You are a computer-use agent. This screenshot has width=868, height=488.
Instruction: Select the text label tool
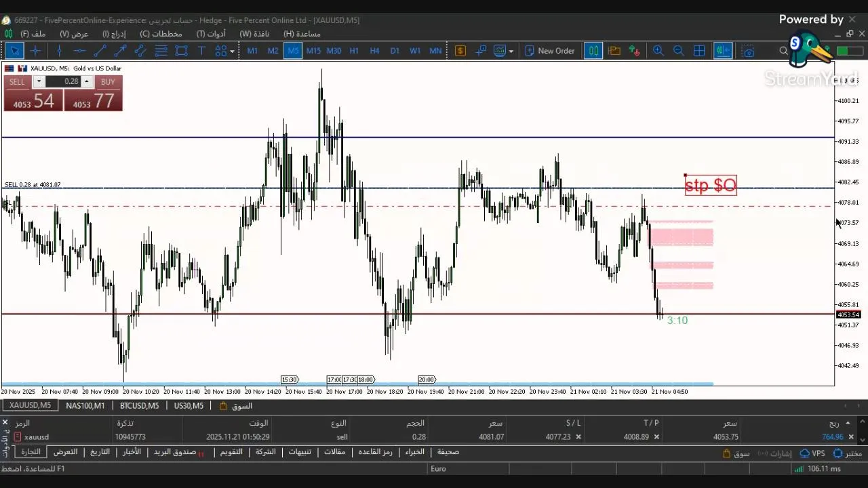click(x=201, y=51)
